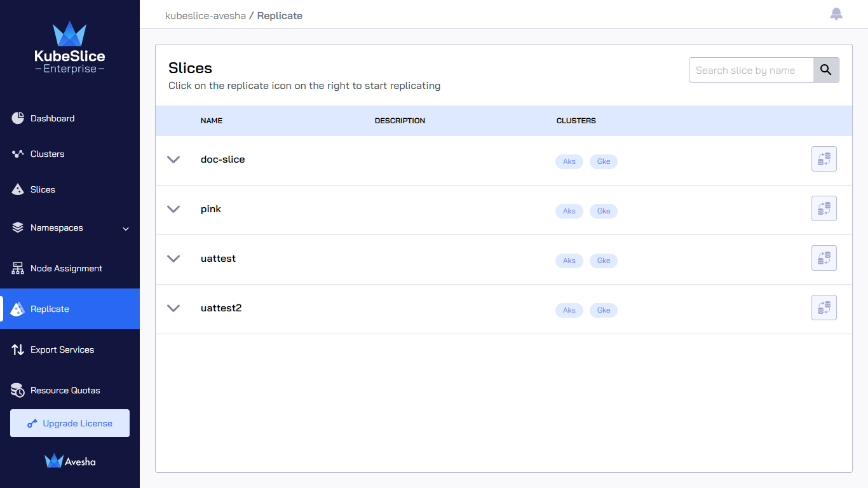Screen dimensions: 868x488
Task: Click the notification bell icon
Action: [x=836, y=14]
